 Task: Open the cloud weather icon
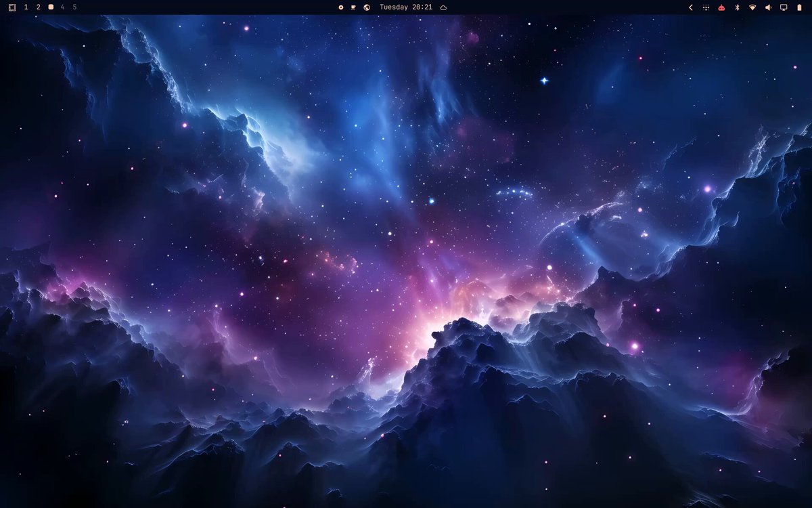click(444, 7)
